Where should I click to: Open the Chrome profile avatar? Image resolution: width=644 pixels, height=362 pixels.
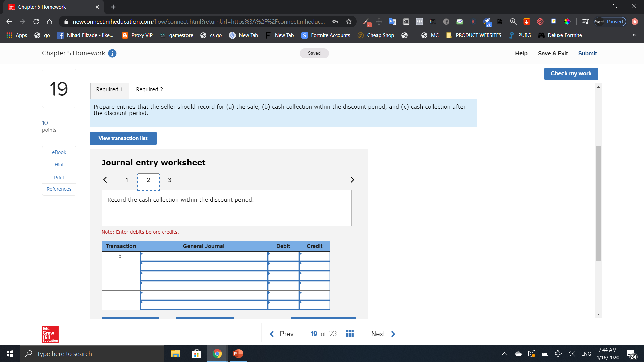point(635,21)
